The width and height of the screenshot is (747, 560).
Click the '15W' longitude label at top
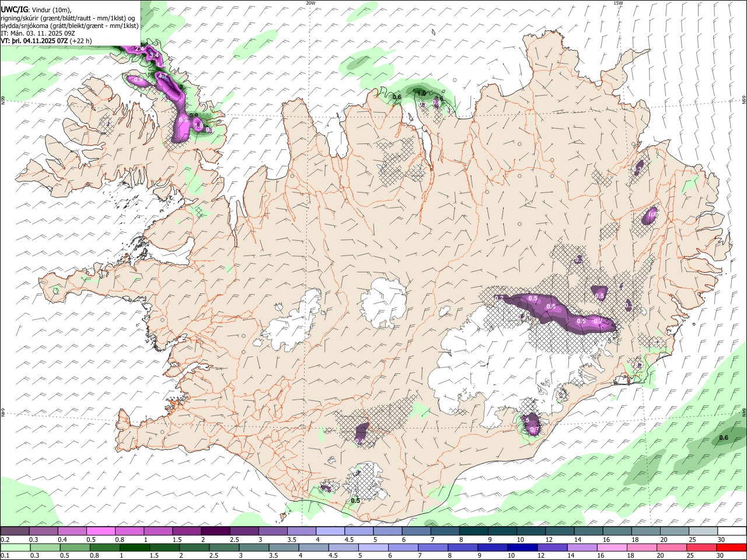coord(618,3)
